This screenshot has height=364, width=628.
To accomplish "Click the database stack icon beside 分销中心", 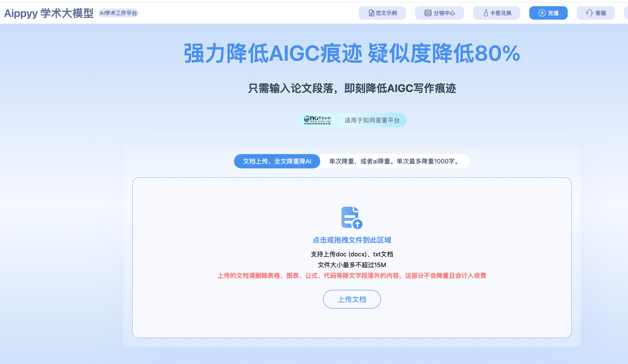I will click(x=428, y=13).
